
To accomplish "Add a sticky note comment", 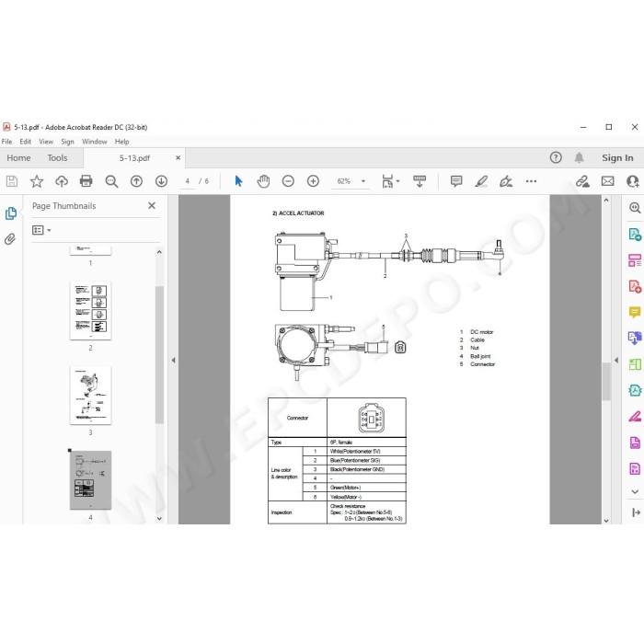I will pos(456,181).
